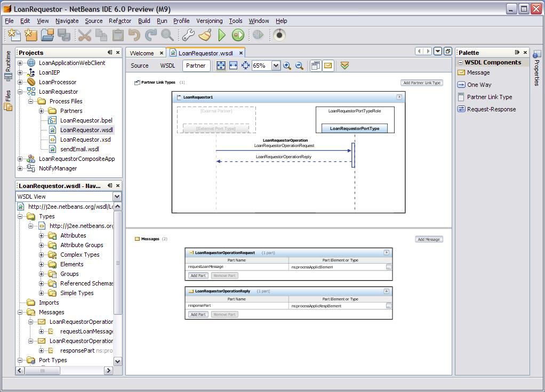
Task: Click Add Part under LoanRequestorOperationReply
Action: coord(198,315)
